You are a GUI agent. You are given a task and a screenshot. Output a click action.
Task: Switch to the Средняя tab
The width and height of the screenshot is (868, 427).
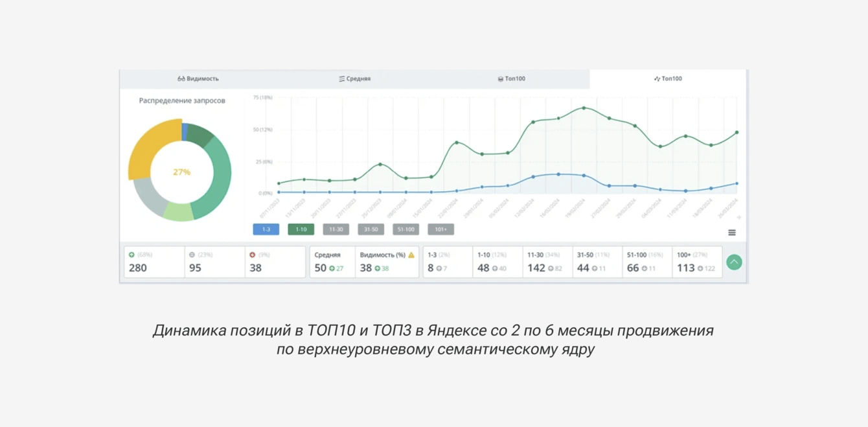click(x=354, y=79)
